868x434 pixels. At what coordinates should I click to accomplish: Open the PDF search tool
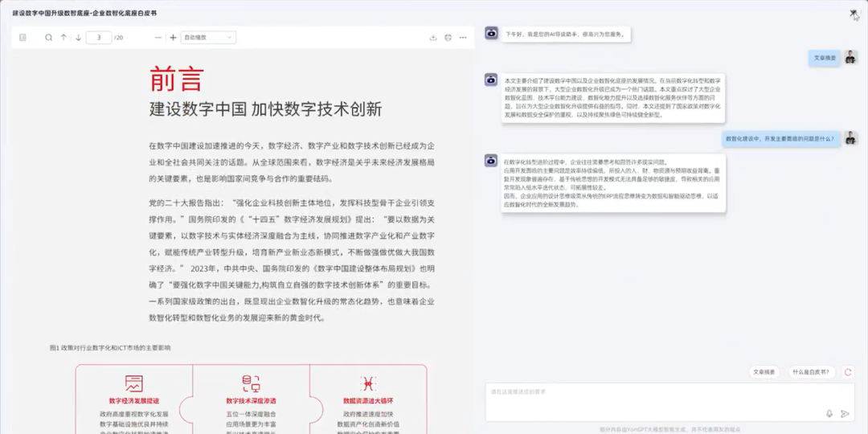48,38
